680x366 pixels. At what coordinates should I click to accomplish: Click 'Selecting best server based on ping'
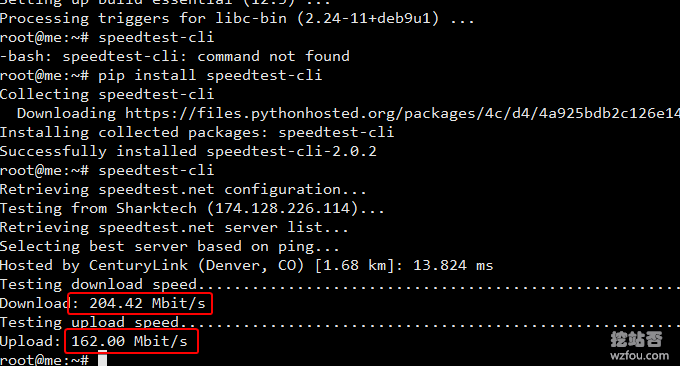coord(170,246)
